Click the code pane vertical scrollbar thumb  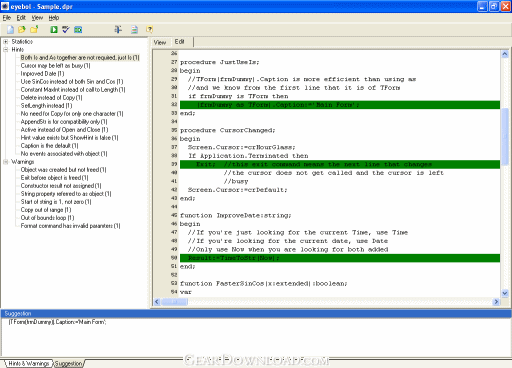[x=505, y=136]
